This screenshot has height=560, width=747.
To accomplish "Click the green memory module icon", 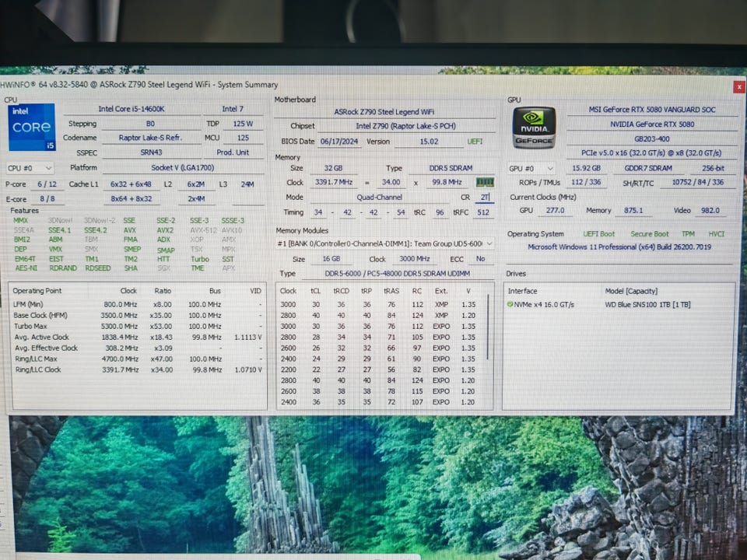I will click(x=485, y=183).
